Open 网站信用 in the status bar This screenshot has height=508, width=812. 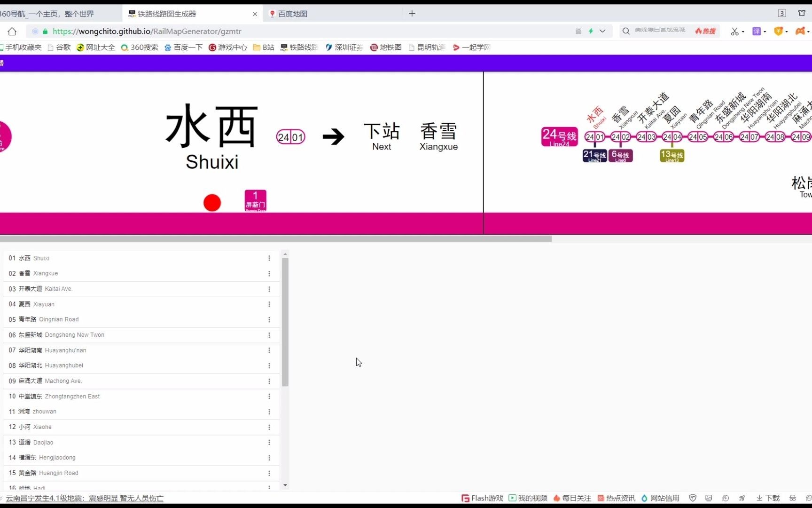pos(660,498)
